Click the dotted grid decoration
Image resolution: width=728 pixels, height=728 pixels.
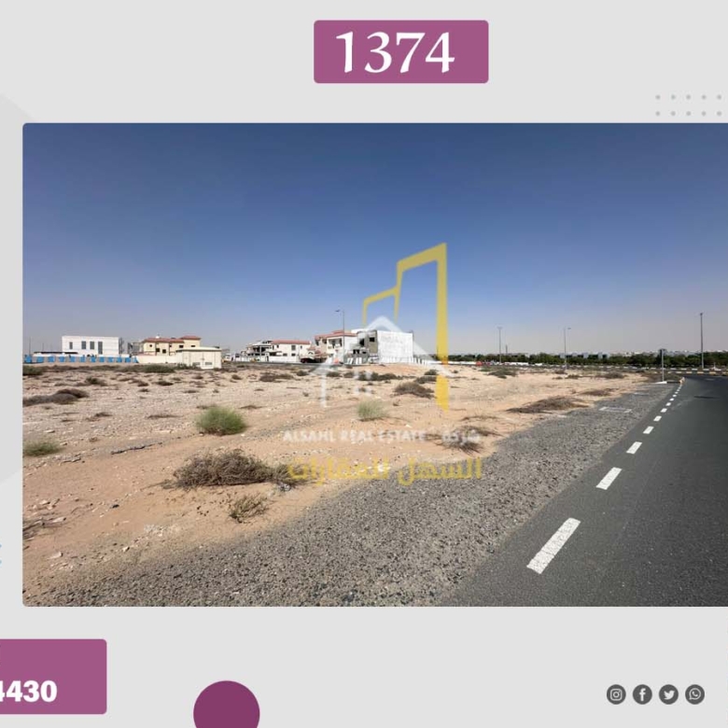pyautogui.click(x=690, y=105)
